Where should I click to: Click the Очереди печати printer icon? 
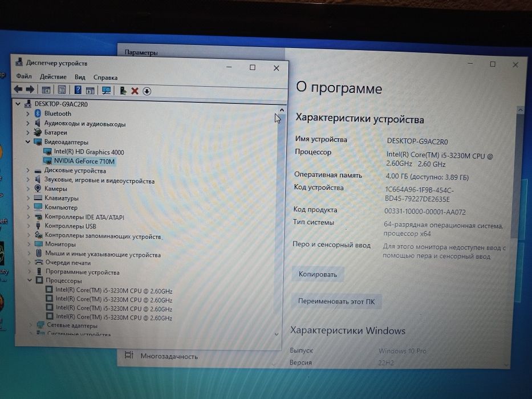tap(39, 262)
